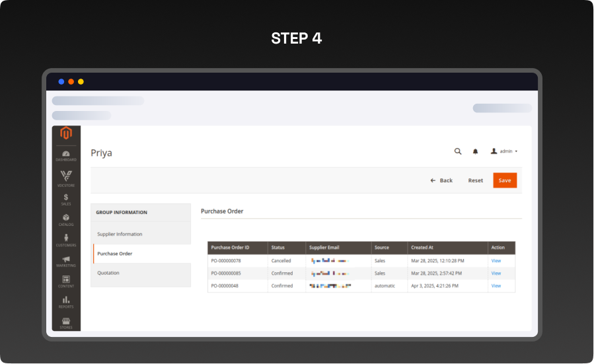The width and height of the screenshot is (594, 364).
Task: View purchase order PO-000000078
Action: 496,261
